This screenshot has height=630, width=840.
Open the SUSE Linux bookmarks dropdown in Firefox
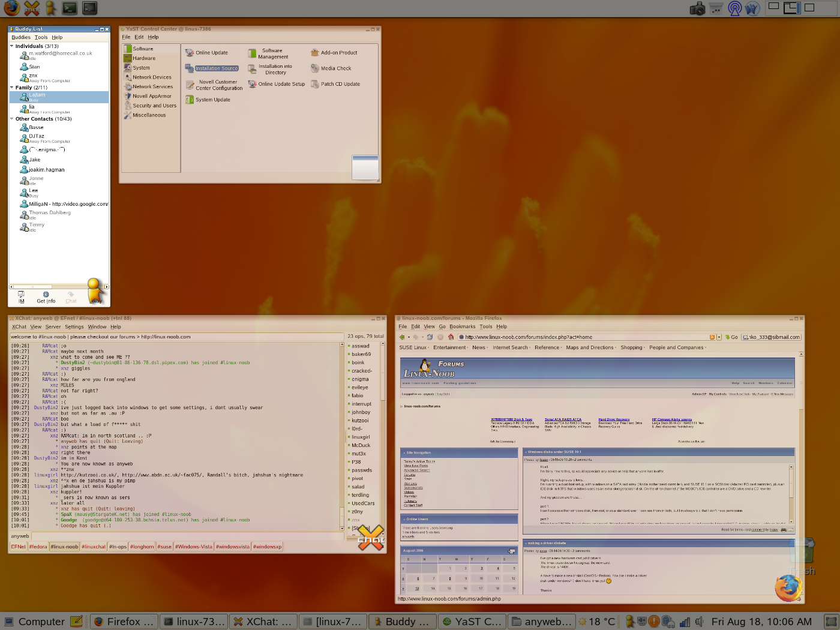pos(415,347)
